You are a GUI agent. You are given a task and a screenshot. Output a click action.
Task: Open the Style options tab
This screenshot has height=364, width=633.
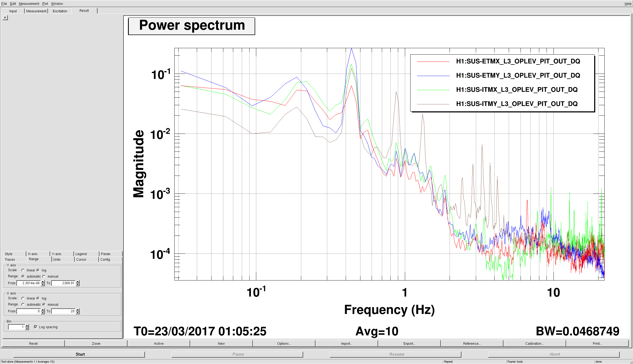(x=14, y=254)
